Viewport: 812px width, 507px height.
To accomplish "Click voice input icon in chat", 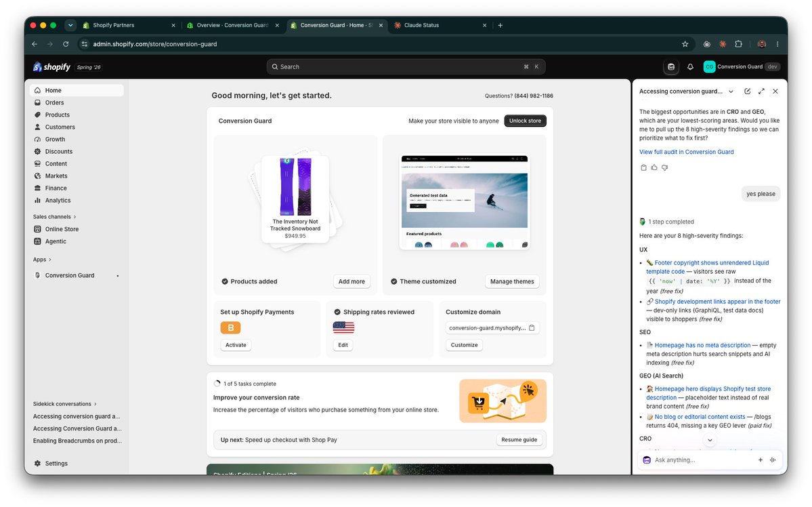I will [773, 460].
